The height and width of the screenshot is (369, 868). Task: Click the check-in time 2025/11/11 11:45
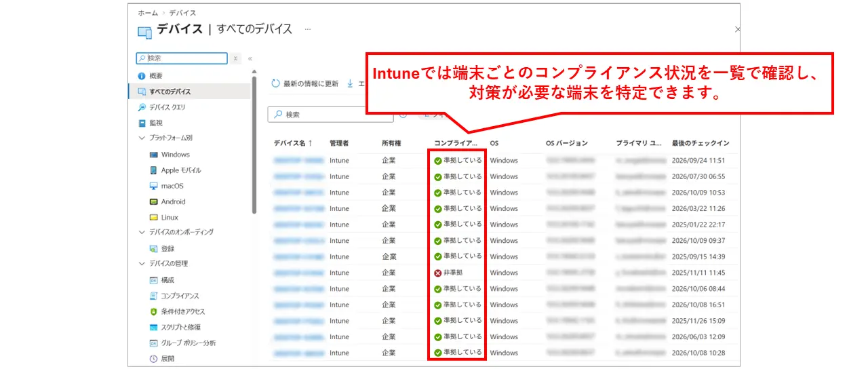point(698,273)
